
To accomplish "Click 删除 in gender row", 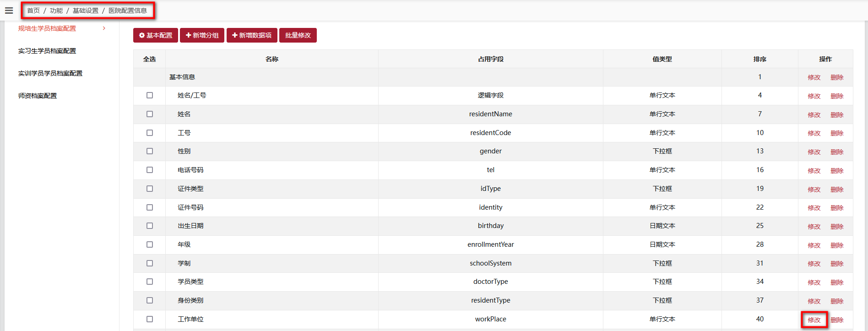I will click(x=837, y=152).
